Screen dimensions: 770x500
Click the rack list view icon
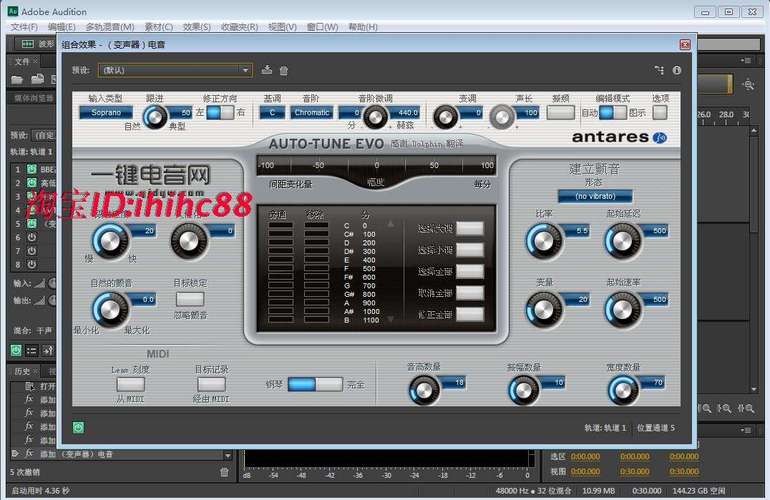pos(31,350)
